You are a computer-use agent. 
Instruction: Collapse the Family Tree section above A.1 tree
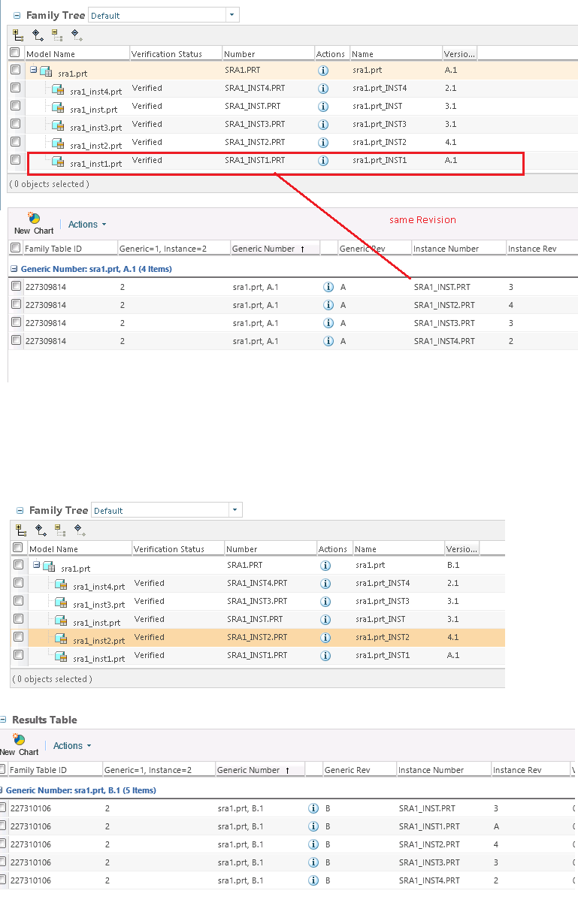click(17, 15)
